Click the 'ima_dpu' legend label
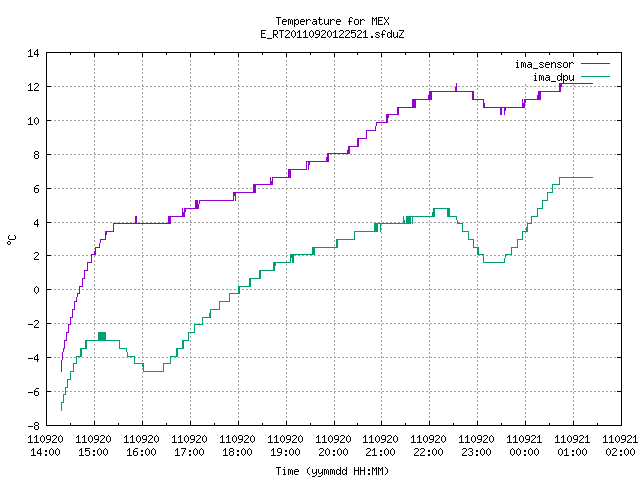Viewport: 640px width, 480px height. click(x=553, y=77)
